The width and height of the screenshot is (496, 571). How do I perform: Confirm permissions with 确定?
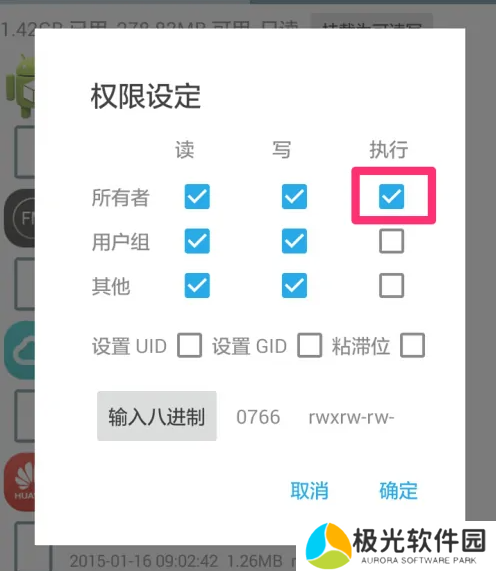(398, 491)
